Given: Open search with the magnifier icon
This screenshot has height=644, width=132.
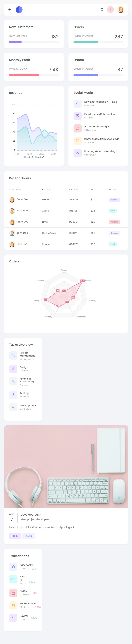Looking at the screenshot, I should (102, 10).
